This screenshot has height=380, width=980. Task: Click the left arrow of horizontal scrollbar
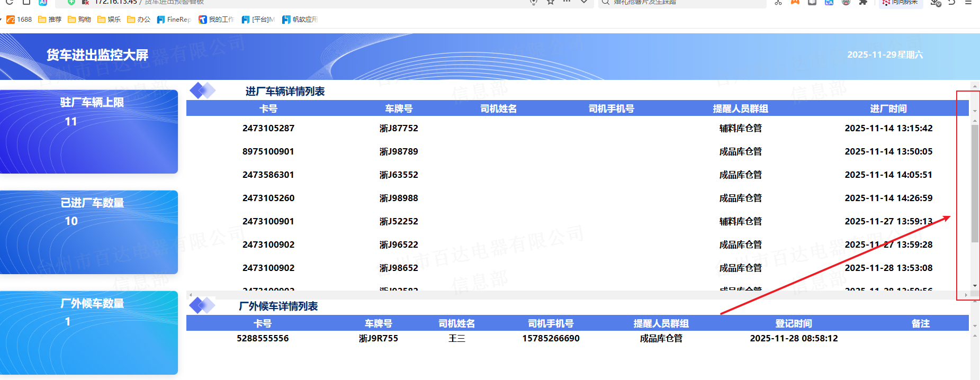tap(191, 295)
